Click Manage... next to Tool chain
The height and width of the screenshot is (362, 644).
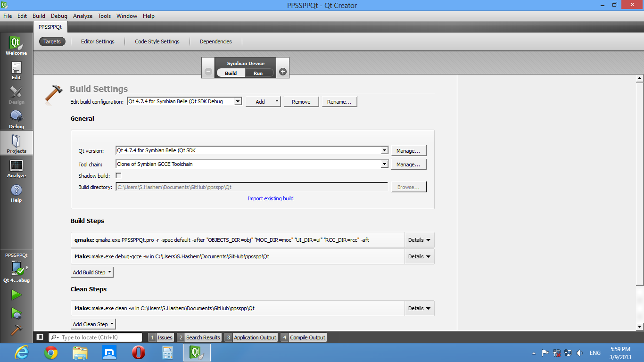pos(409,165)
